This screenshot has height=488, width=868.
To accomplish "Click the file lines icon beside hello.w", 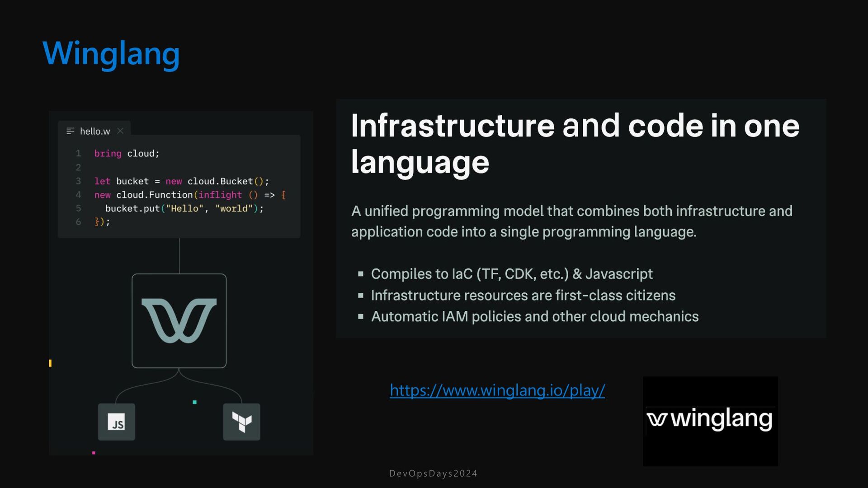I will tap(70, 131).
